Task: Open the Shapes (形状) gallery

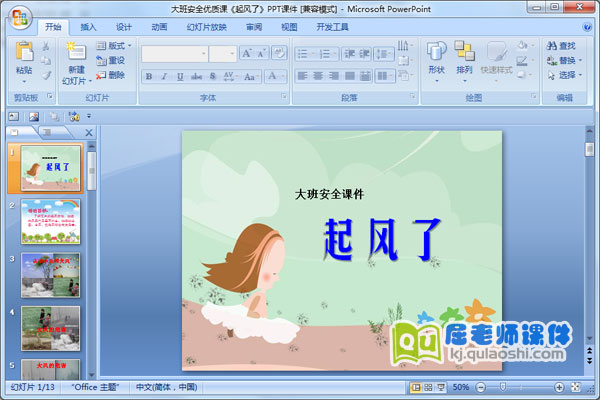Action: 436,61
